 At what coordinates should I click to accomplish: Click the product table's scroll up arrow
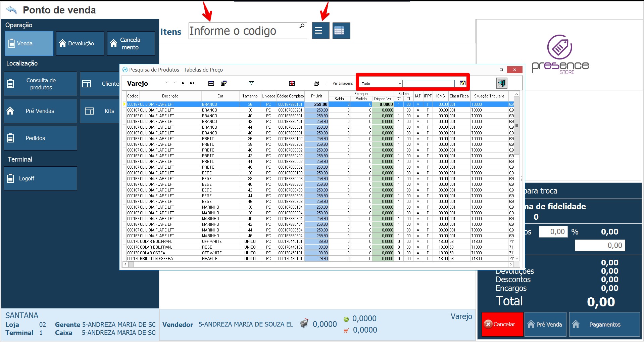click(517, 94)
